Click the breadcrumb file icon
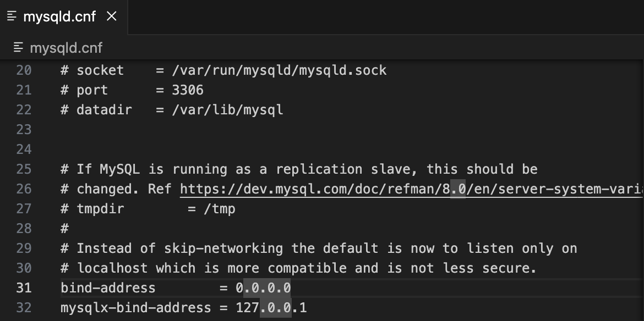This screenshot has width=644, height=321. [18, 48]
